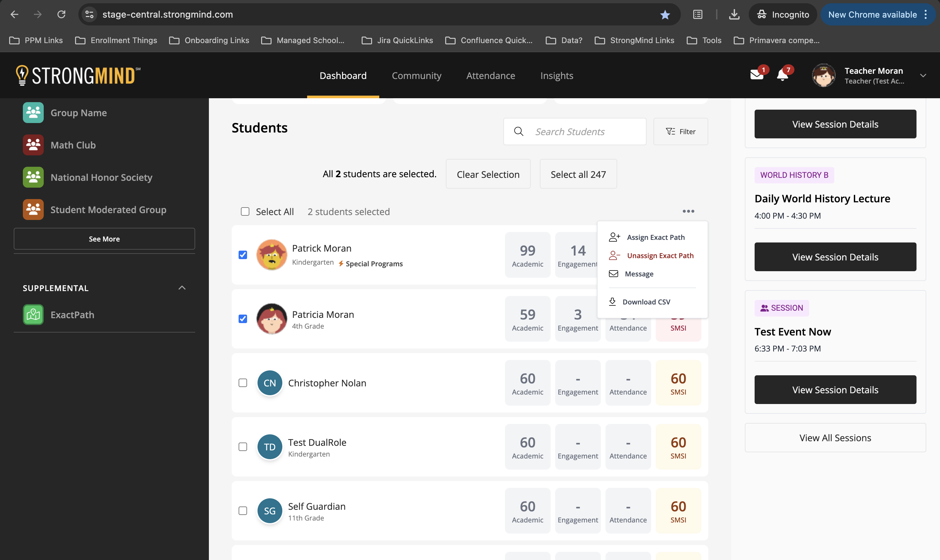This screenshot has width=940, height=560.
Task: Open Chrome's three-dot menu
Action: 926,14
